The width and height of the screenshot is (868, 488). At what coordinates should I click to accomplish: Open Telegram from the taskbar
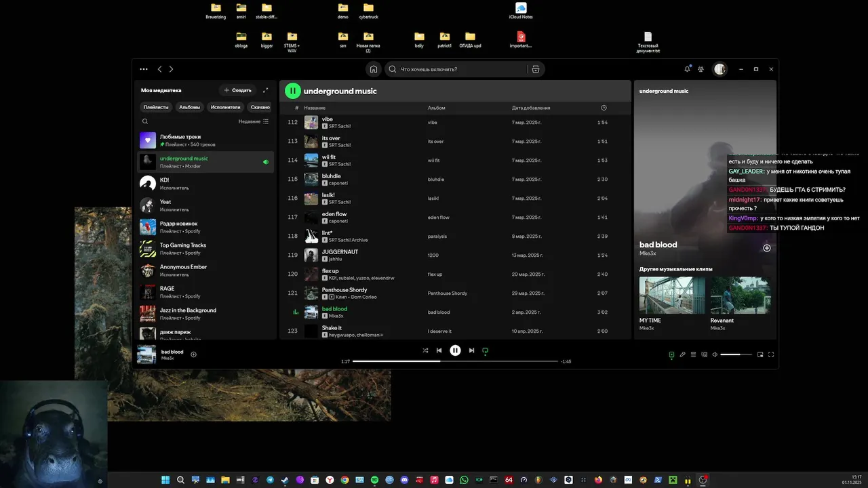pos(270,480)
